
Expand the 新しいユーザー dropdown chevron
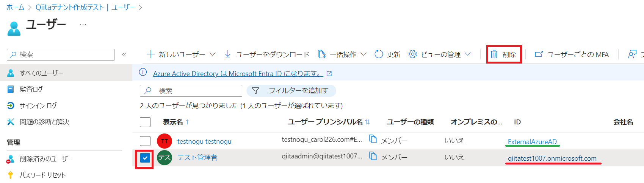tap(213, 54)
